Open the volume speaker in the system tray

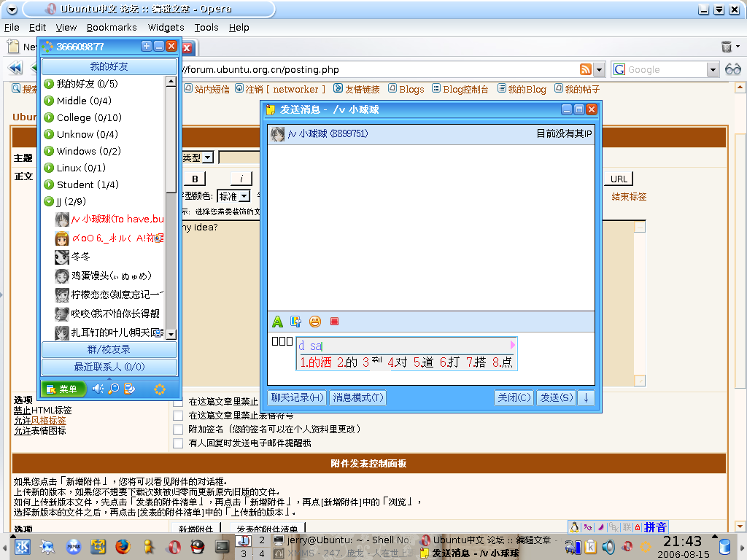click(x=608, y=547)
